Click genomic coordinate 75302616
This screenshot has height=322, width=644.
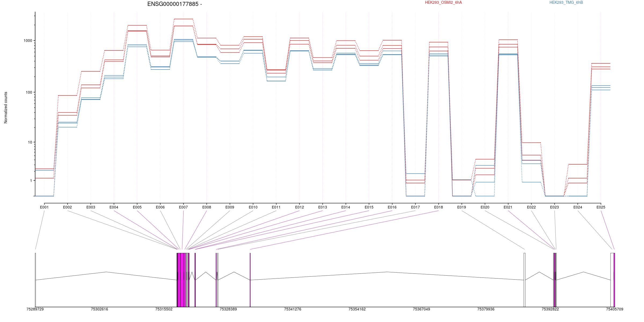[x=100, y=309]
